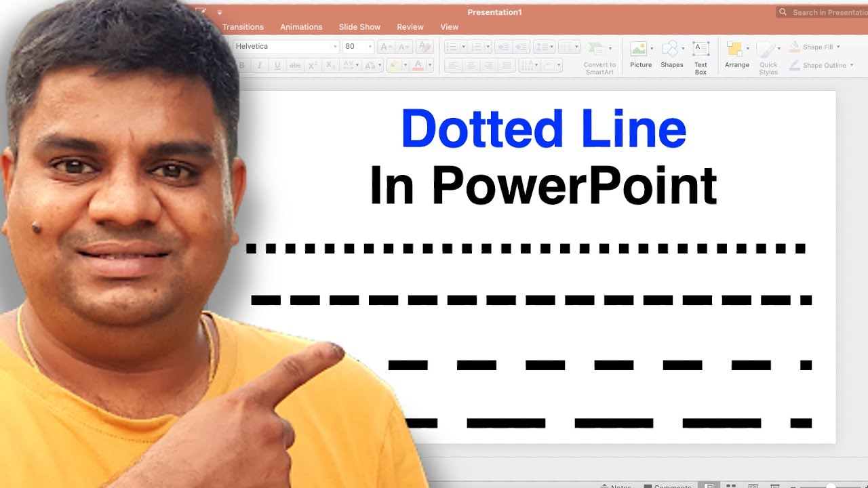The width and height of the screenshot is (868, 488).
Task: Open text direction options
Action: (530, 66)
